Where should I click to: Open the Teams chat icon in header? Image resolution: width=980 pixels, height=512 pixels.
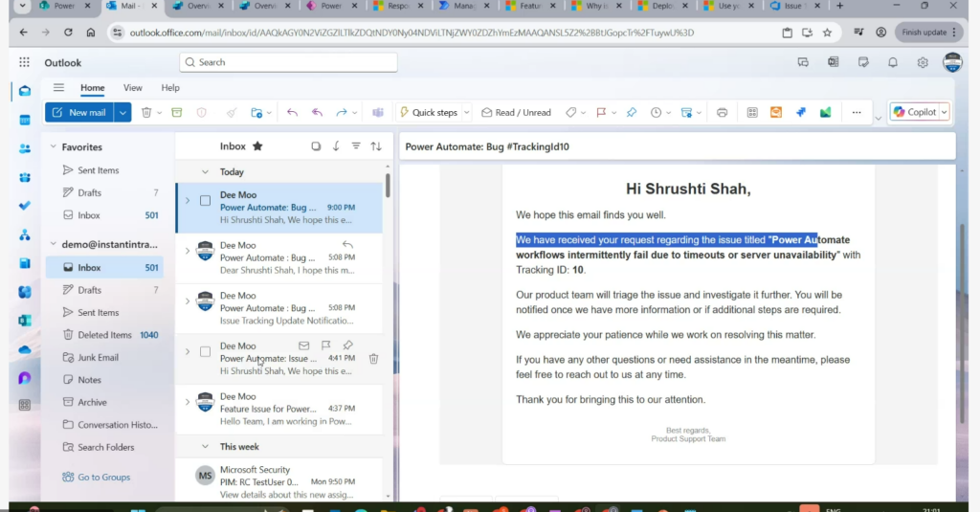[x=803, y=62]
